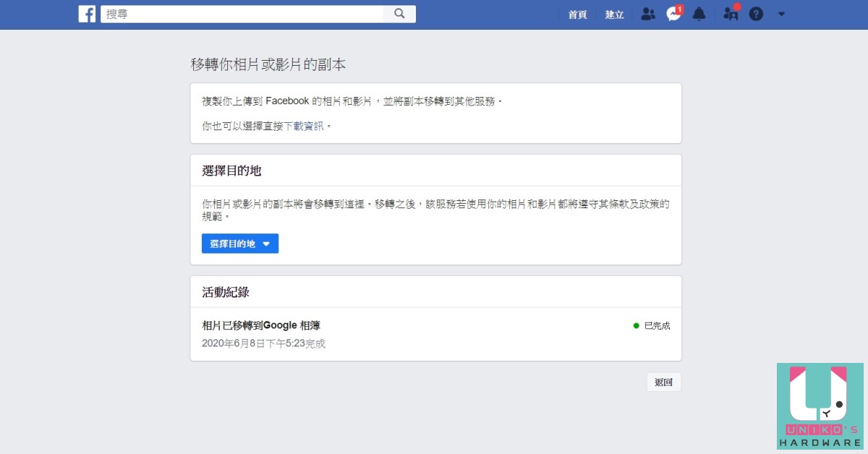Click the 已完成 status label

click(657, 326)
